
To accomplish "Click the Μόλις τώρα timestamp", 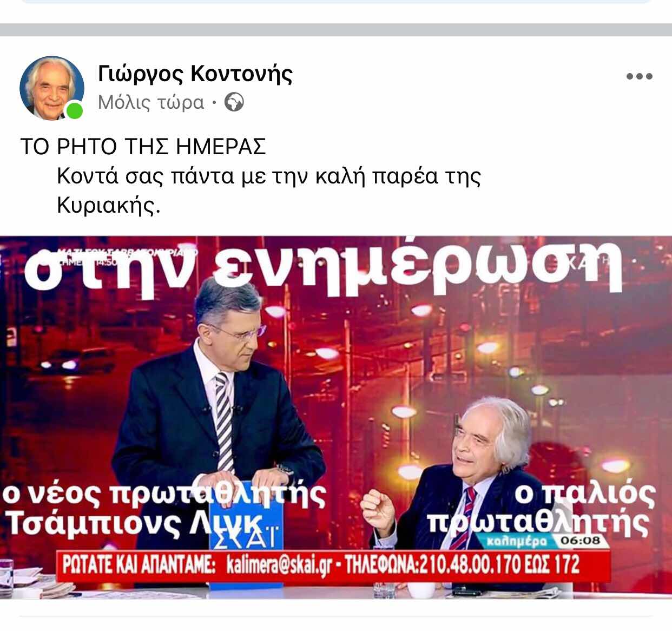I will pos(151,102).
